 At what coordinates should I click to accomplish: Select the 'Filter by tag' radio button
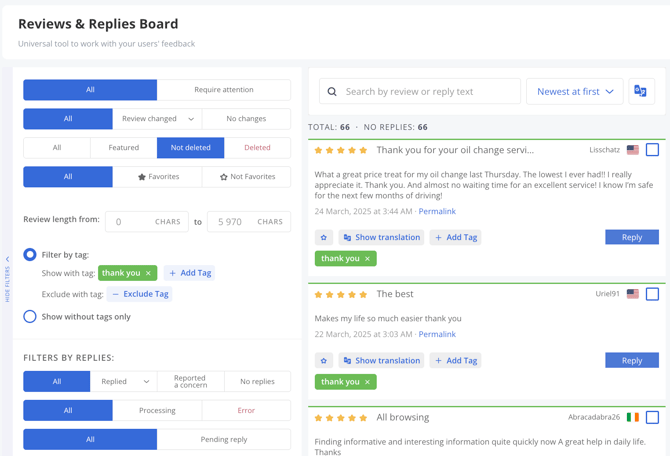tap(30, 254)
